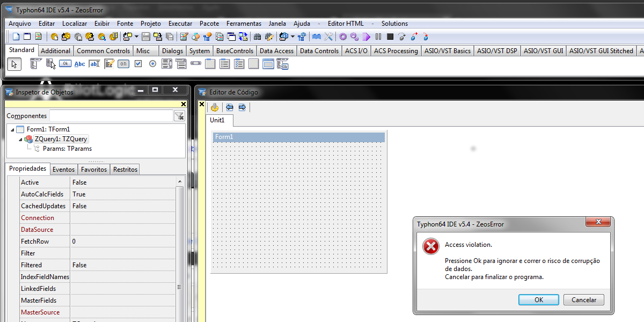Switch to the Data Controls palette tab
Viewport: 644px width, 322px height.
pyautogui.click(x=319, y=51)
